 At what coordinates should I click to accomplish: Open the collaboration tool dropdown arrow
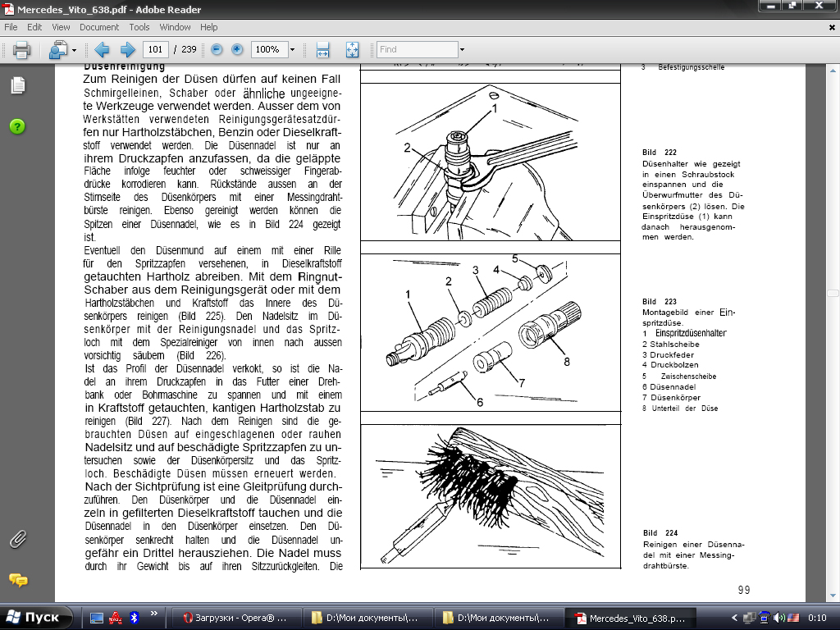[74, 50]
